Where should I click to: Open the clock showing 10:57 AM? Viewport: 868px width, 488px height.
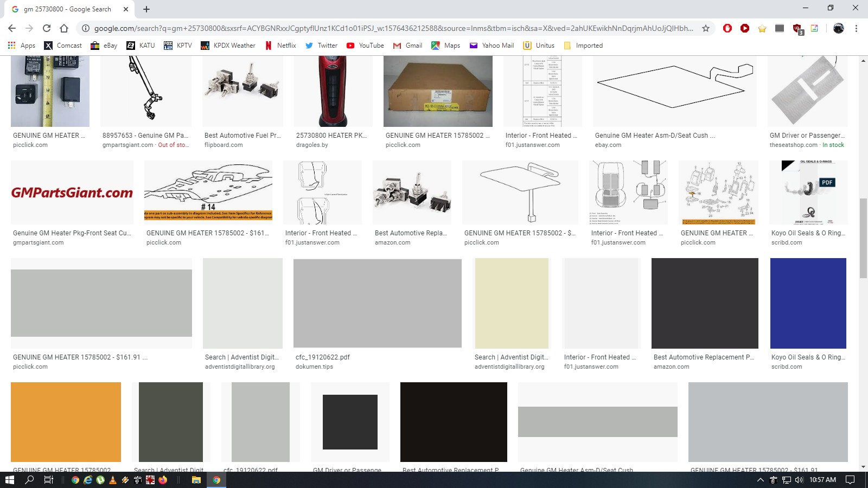(x=822, y=480)
